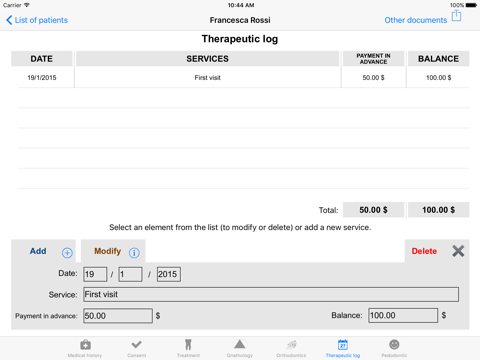The image size is (480, 360).
Task: Go back to List of patients
Action: 37,20
